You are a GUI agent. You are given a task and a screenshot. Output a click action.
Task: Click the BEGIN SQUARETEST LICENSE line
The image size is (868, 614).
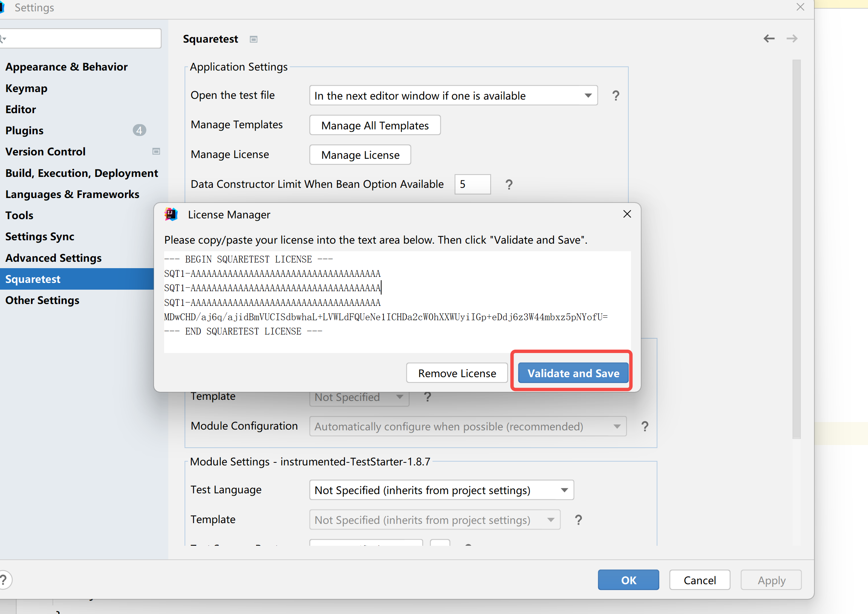248,259
